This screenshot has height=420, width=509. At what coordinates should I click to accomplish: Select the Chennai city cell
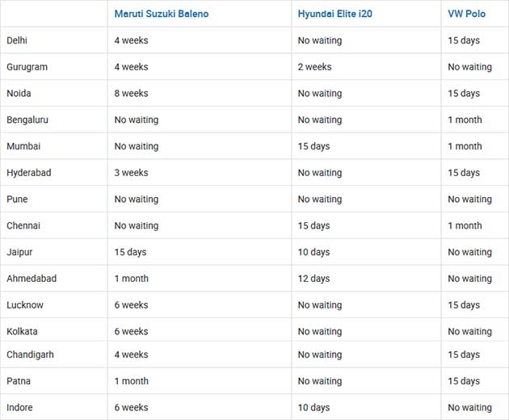tap(23, 226)
